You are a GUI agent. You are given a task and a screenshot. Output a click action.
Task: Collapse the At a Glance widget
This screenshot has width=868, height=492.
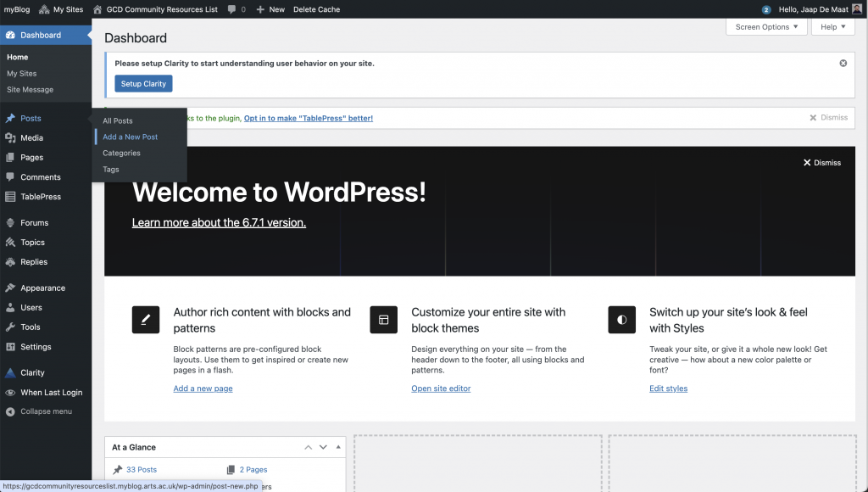(x=338, y=447)
